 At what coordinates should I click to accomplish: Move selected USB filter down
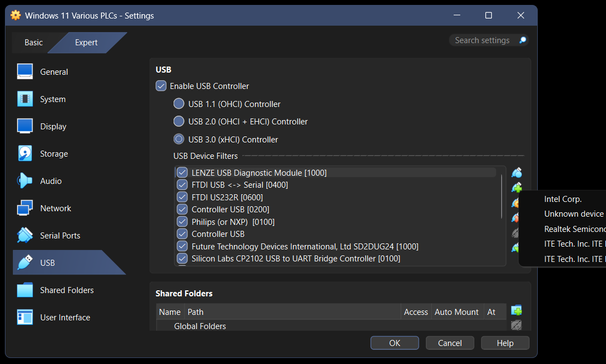coord(515,248)
